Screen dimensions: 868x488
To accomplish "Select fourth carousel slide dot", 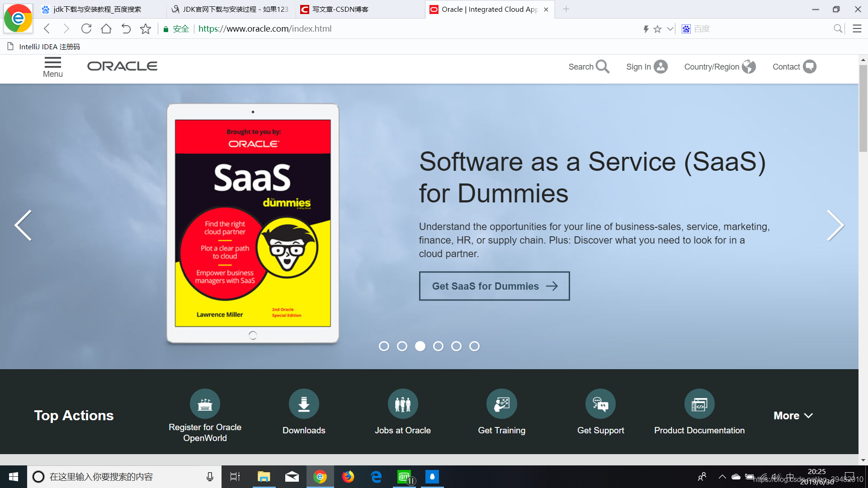I will click(x=438, y=346).
